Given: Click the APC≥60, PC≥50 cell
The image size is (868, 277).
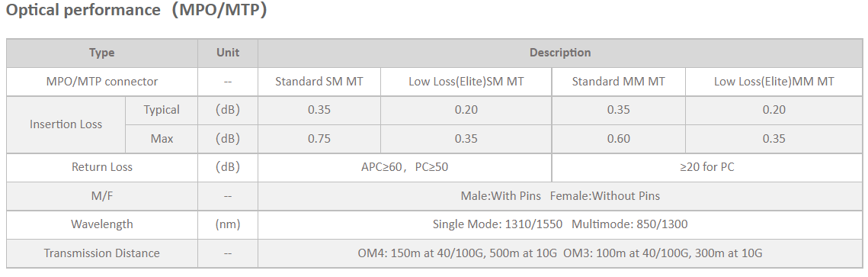Looking at the screenshot, I should click(405, 167).
